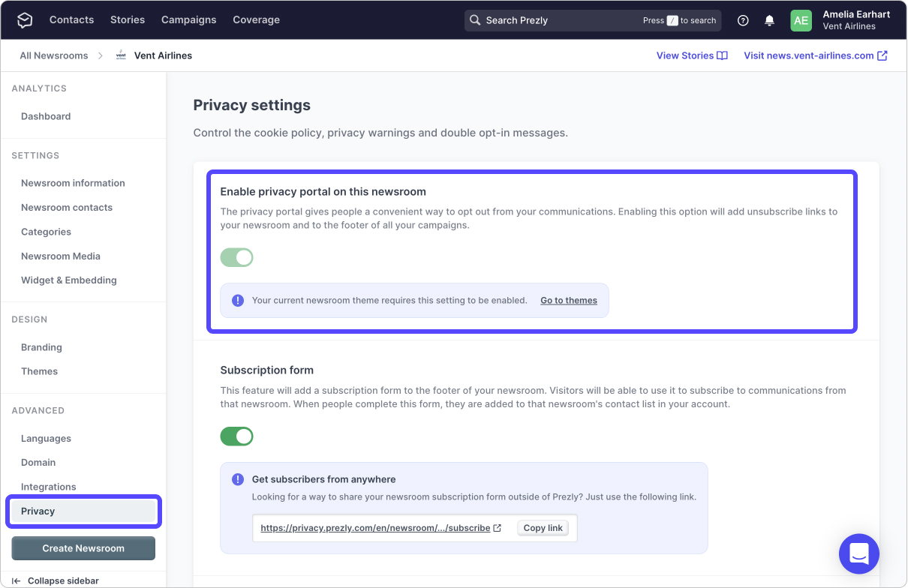Focus the Search Prezly field
Image resolution: width=908 pixels, height=588 pixels.
[593, 20]
